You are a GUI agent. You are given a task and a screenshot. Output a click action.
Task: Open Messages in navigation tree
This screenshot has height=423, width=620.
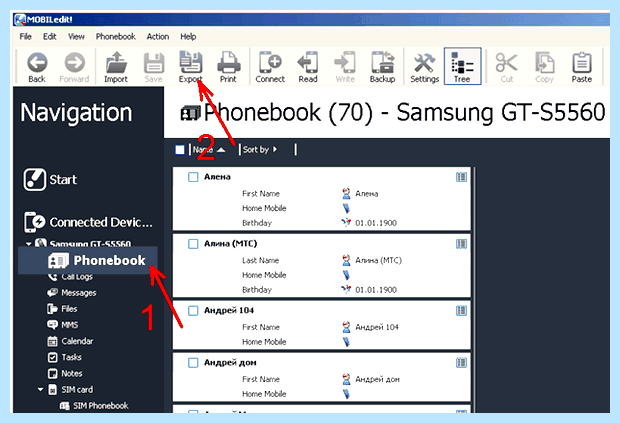click(72, 293)
